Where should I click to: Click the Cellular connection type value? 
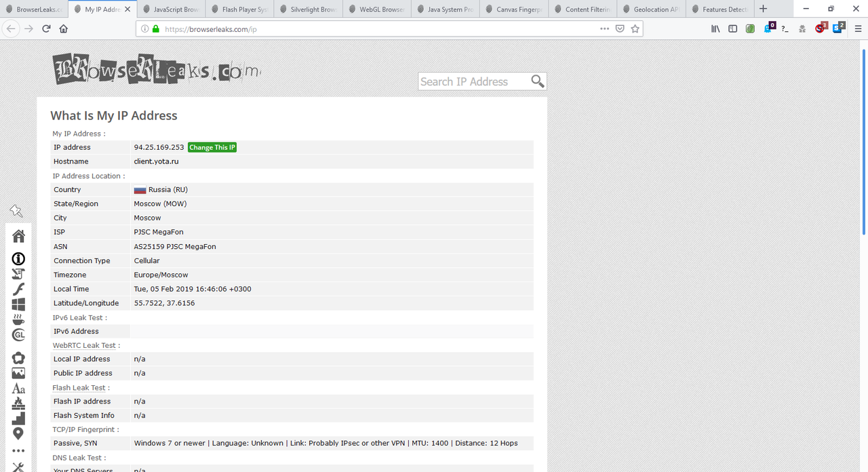[146, 260]
